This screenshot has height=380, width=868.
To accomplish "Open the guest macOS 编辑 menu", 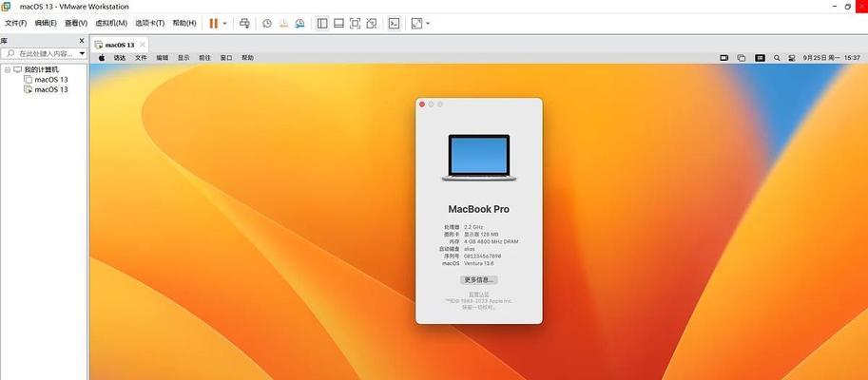I will coord(163,58).
